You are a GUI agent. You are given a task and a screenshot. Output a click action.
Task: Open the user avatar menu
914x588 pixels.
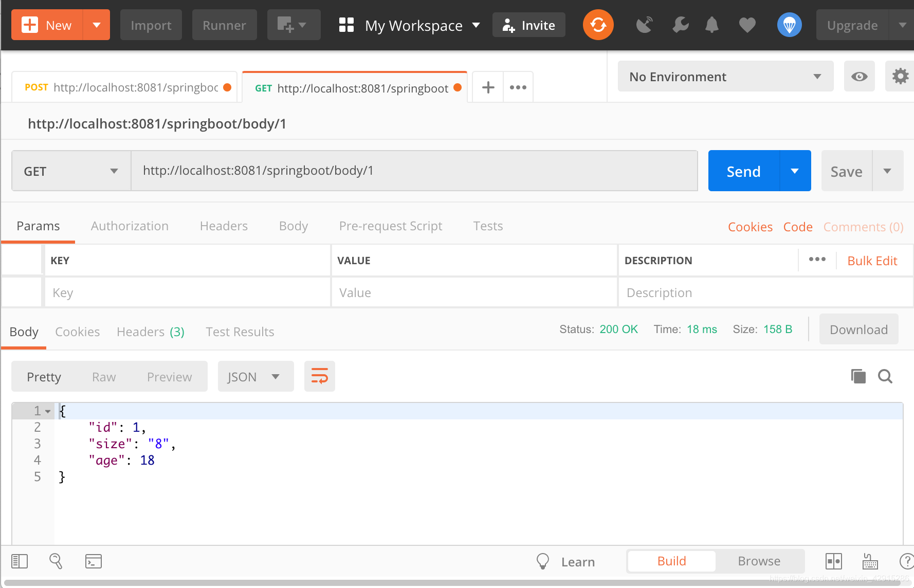pyautogui.click(x=790, y=25)
